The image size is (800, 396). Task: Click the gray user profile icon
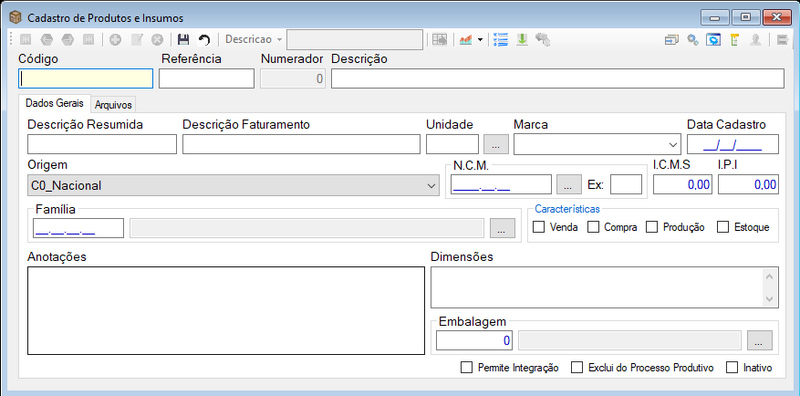click(756, 40)
